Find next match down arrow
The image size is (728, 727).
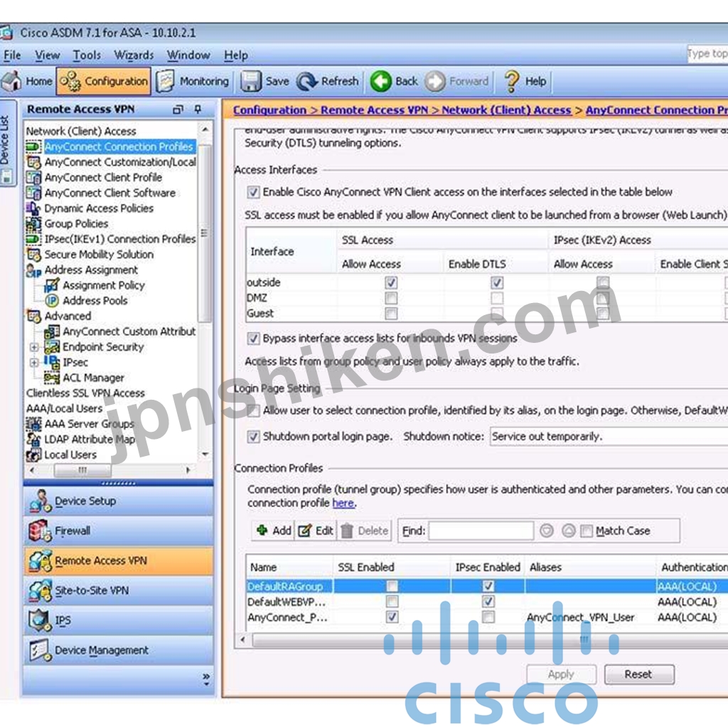point(547,531)
